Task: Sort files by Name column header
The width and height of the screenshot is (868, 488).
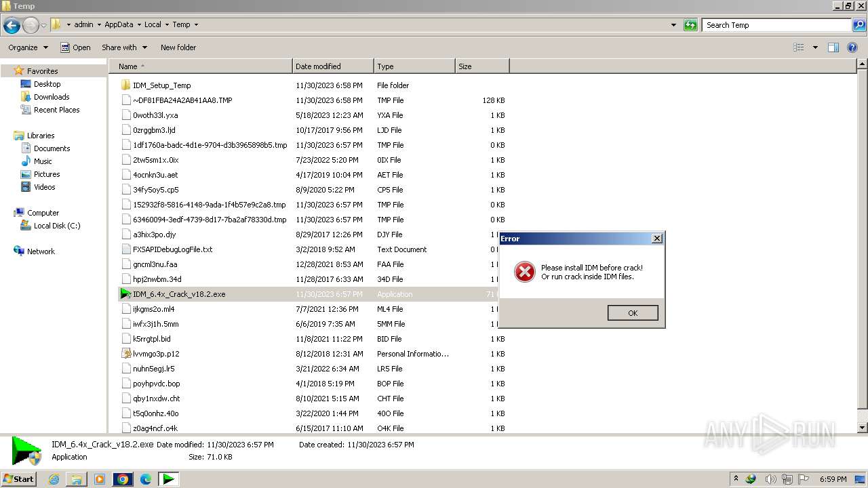Action: click(201, 66)
